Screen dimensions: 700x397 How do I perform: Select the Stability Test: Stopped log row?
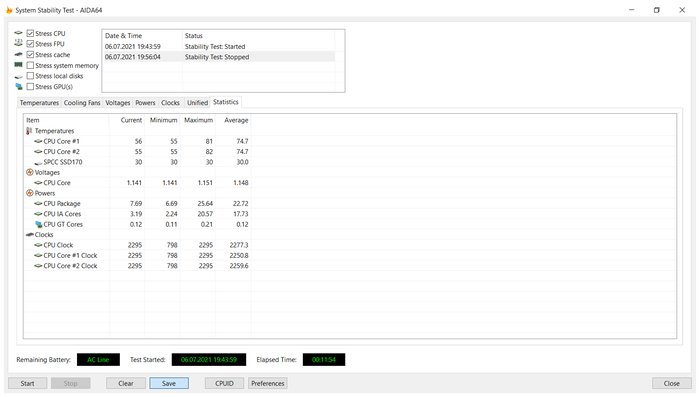(x=219, y=57)
